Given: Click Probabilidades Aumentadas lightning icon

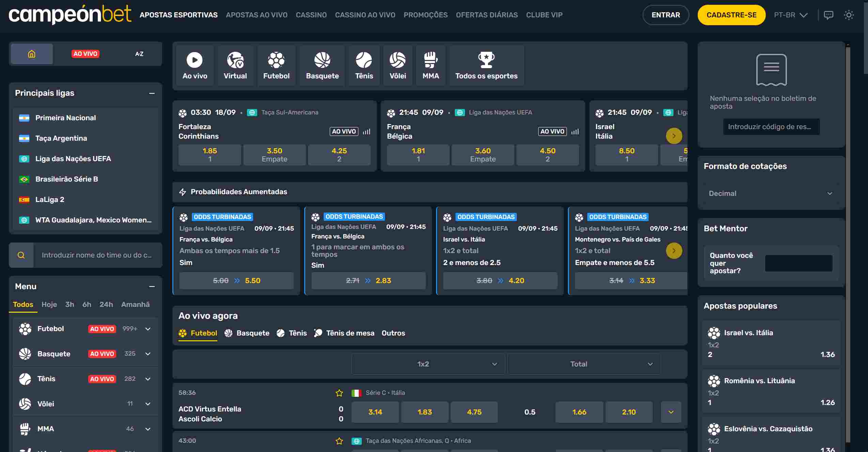Looking at the screenshot, I should pyautogui.click(x=183, y=192).
